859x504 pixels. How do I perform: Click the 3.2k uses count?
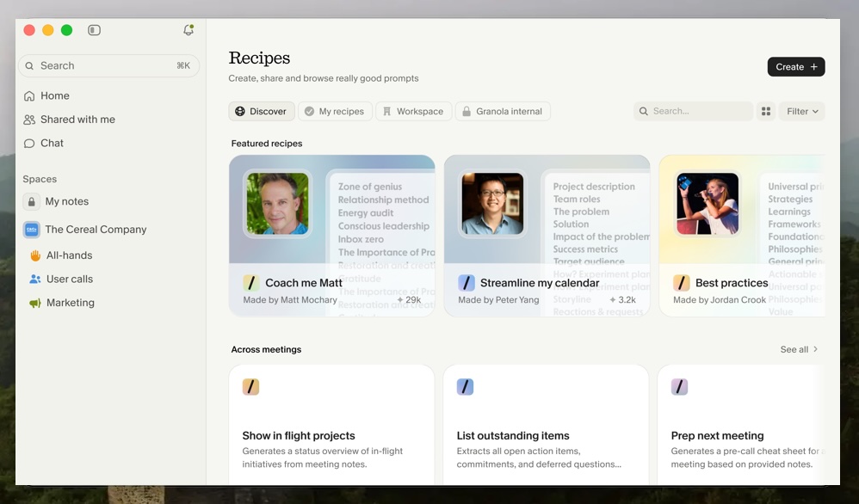[622, 300]
